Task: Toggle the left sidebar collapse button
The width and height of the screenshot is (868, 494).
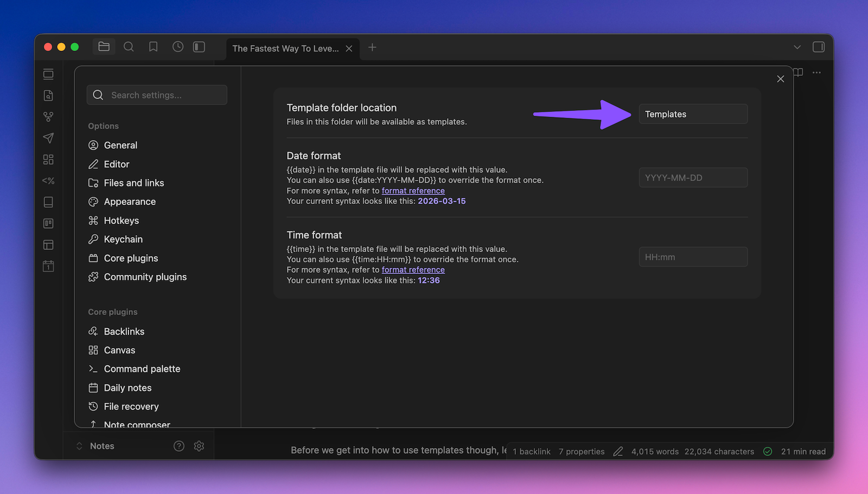Action: 199,47
